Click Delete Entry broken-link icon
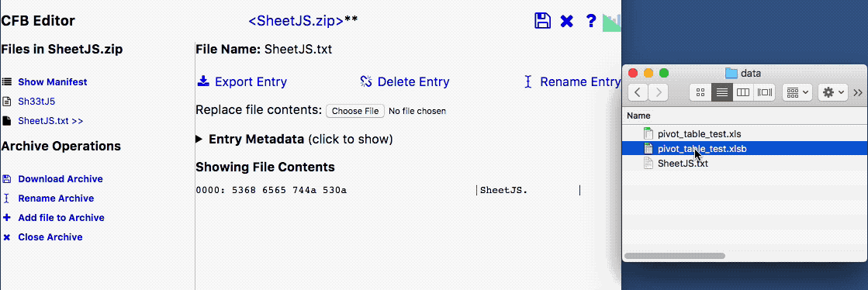 pos(365,82)
